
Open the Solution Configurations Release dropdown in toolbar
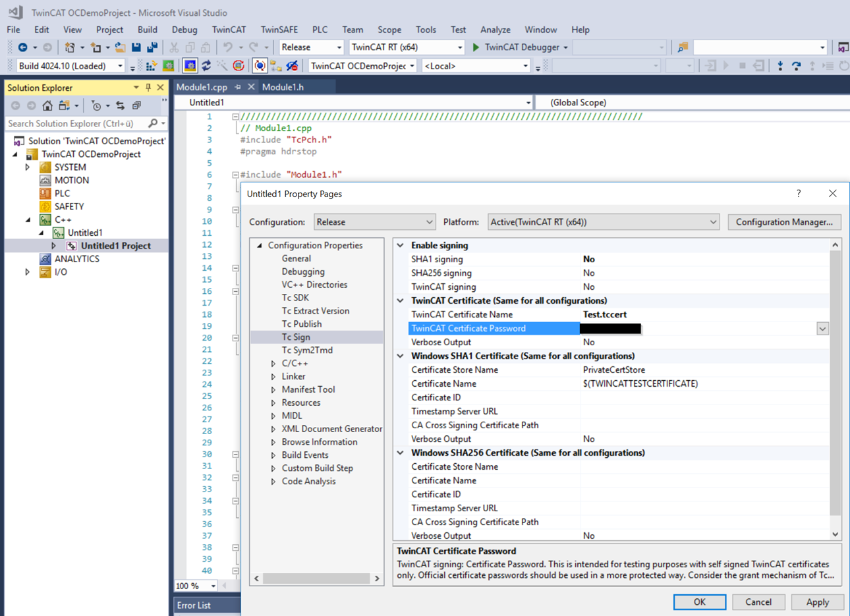coord(311,47)
